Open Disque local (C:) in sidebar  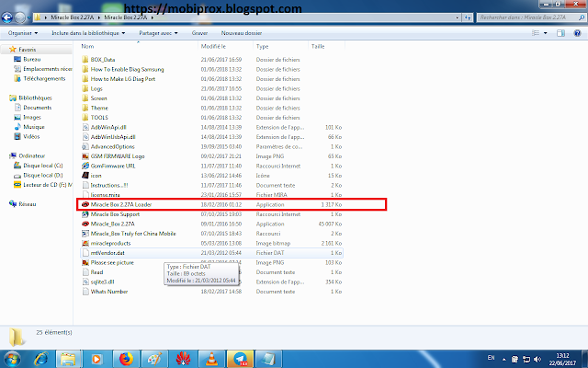(x=43, y=166)
